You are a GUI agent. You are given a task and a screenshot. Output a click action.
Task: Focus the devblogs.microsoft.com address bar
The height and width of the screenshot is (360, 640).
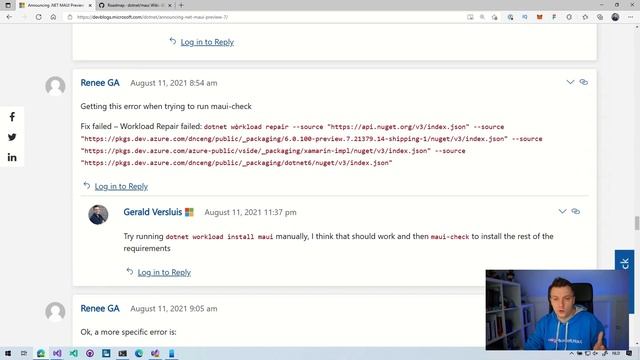[x=265, y=17]
